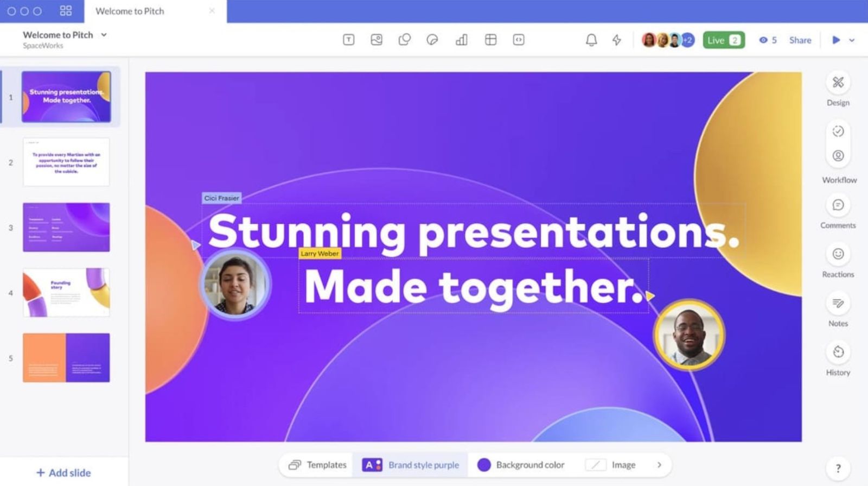868x486 pixels.
Task: Select the text insert tool
Action: pos(348,40)
